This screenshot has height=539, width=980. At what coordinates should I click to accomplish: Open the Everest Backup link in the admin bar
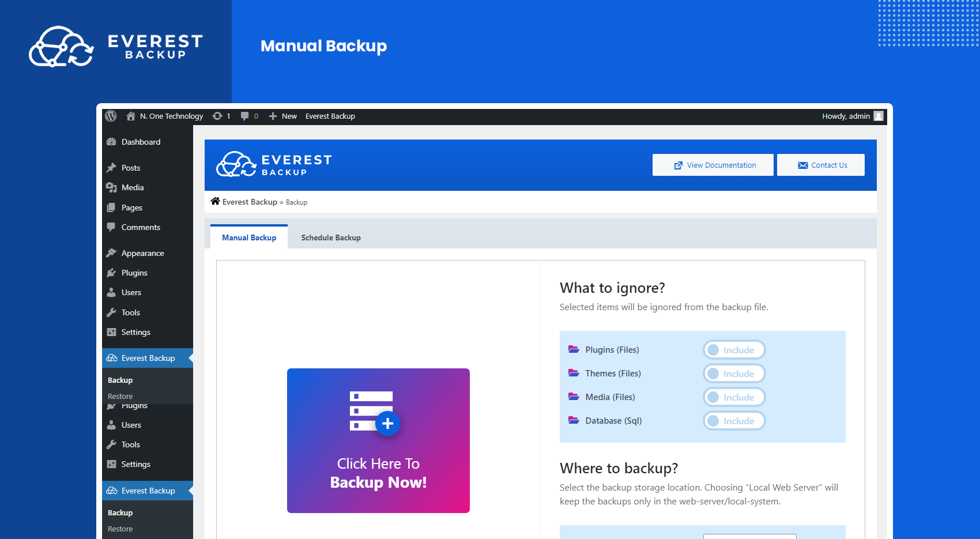pos(330,116)
